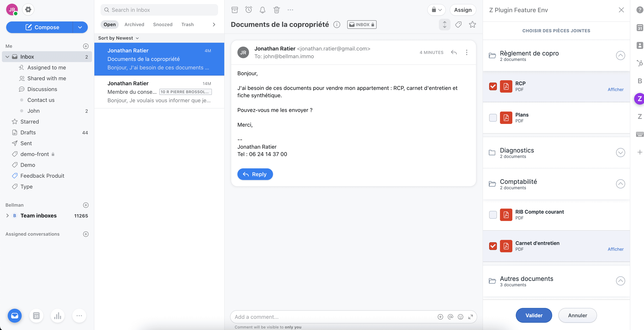Switch to the Open tab
644x330 pixels.
coord(109,25)
